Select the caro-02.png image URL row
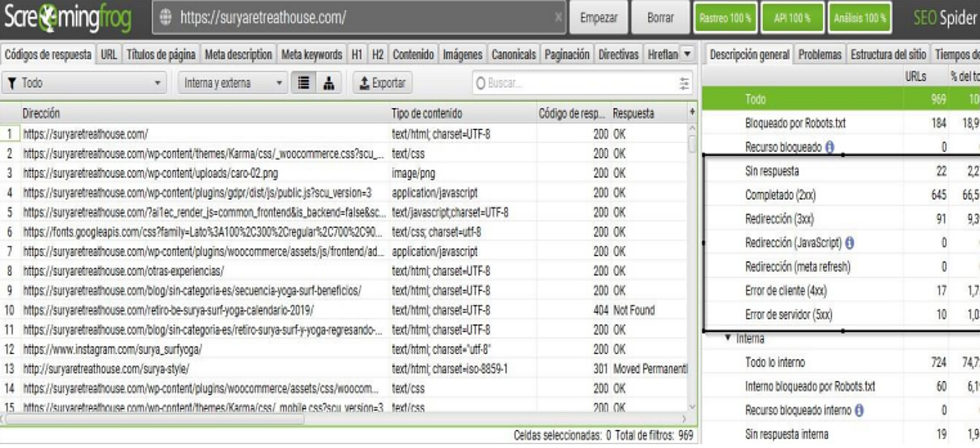The height and width of the screenshot is (448, 980). click(344, 174)
